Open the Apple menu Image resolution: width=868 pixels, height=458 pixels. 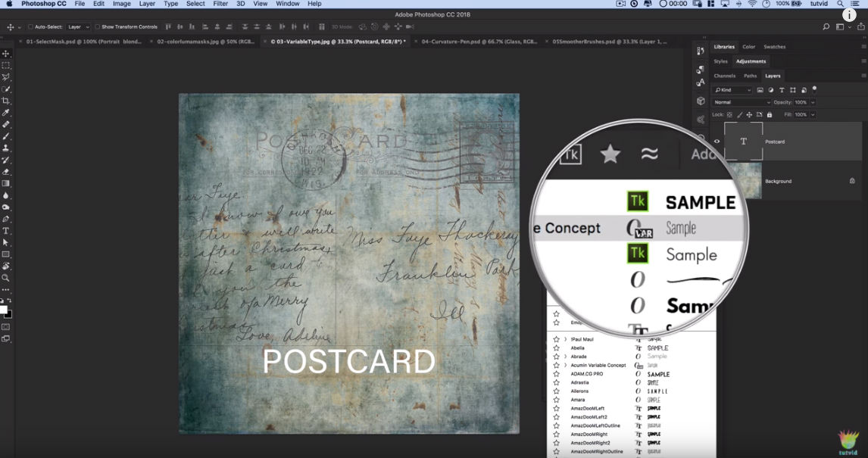[9, 4]
